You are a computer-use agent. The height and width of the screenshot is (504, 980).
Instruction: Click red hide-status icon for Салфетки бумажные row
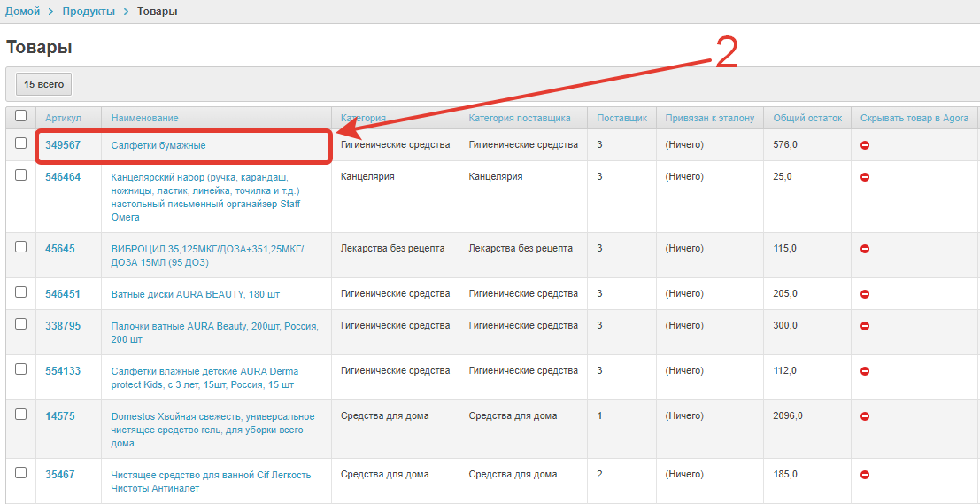click(x=865, y=145)
